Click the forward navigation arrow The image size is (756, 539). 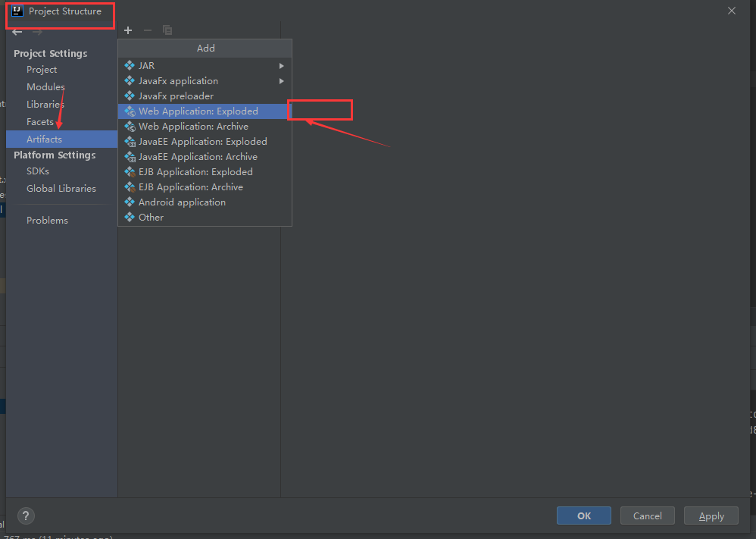37,32
